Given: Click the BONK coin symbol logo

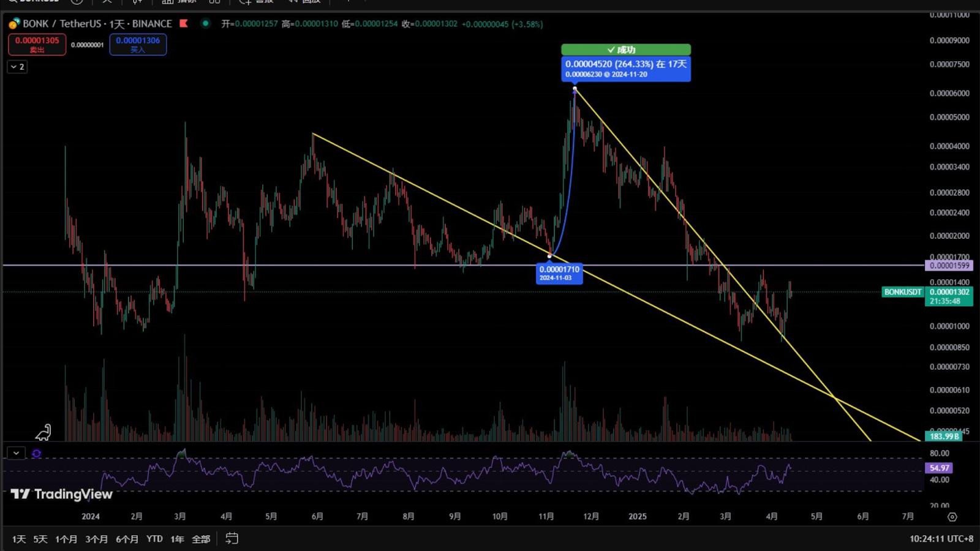Looking at the screenshot, I should point(14,24).
